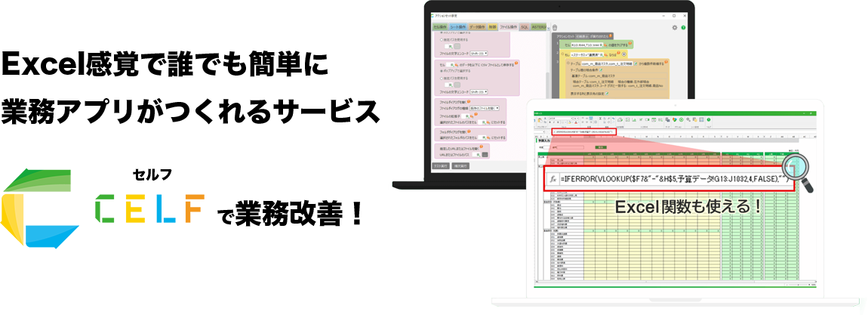Click the zoom slider in the spreadsheet window
This screenshot has height=315, width=868.
[x=799, y=285]
